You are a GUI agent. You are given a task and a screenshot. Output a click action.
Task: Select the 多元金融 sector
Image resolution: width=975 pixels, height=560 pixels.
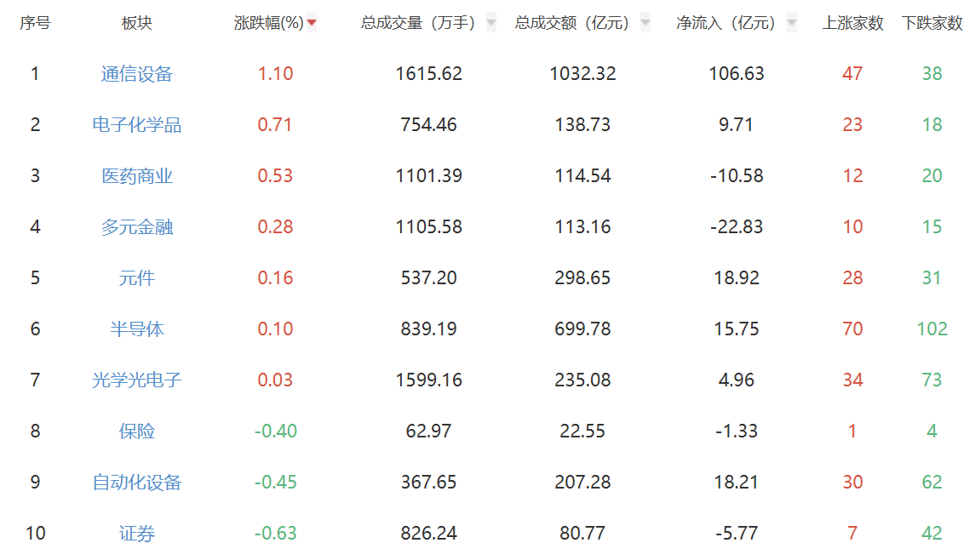[x=138, y=226]
